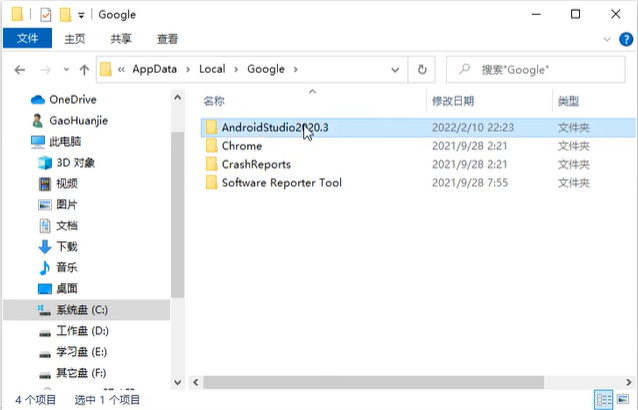Click the navigation pane scroll down arrow
The width and height of the screenshot is (638, 410).
[177, 382]
